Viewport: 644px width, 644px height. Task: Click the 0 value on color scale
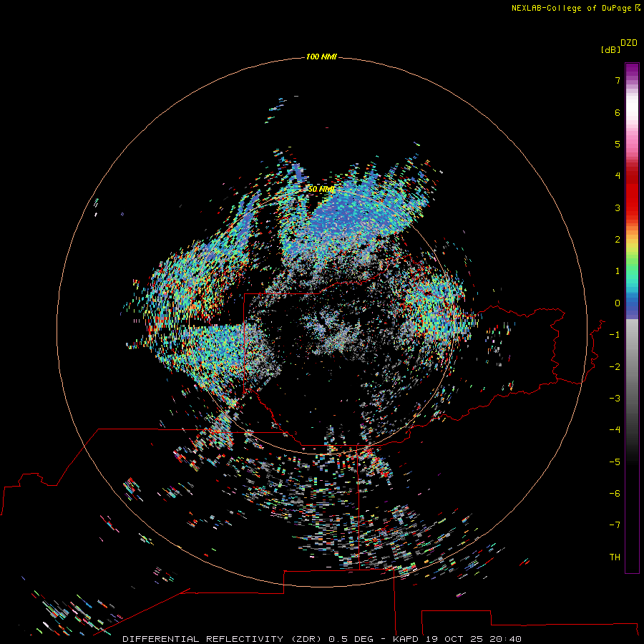(x=618, y=303)
